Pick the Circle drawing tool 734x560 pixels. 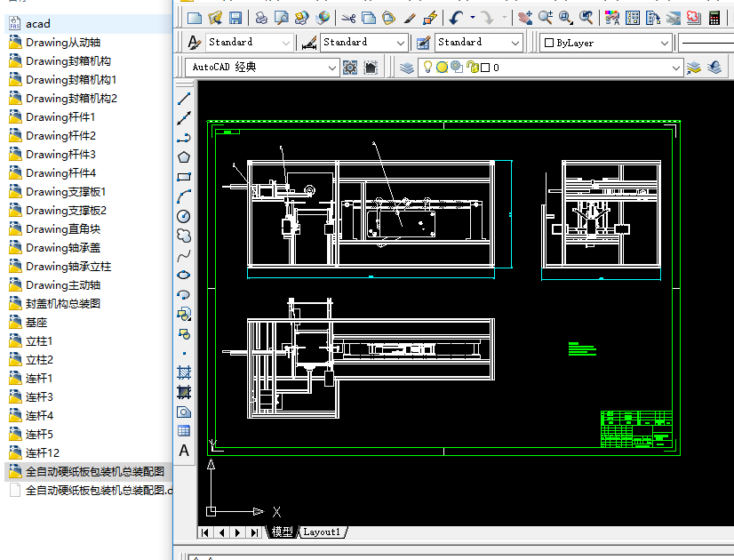coord(184,216)
